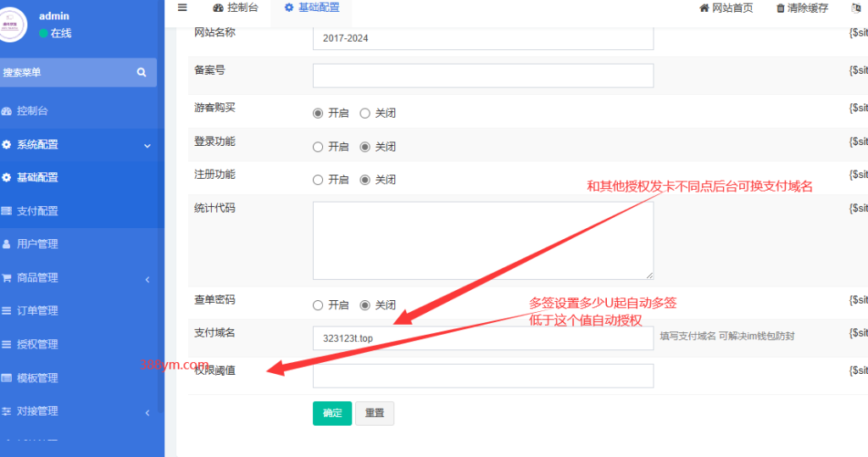Click the 支付域名 field 323123t.top

coord(483,338)
